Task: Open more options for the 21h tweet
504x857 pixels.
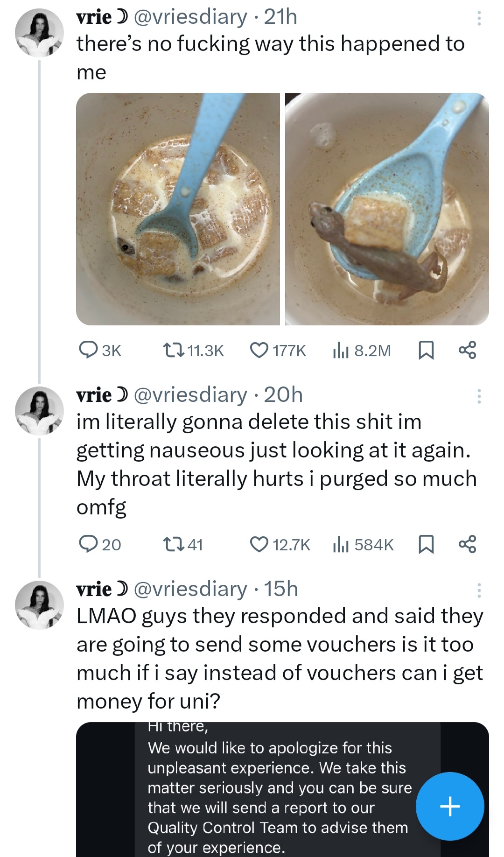Action: tap(479, 19)
